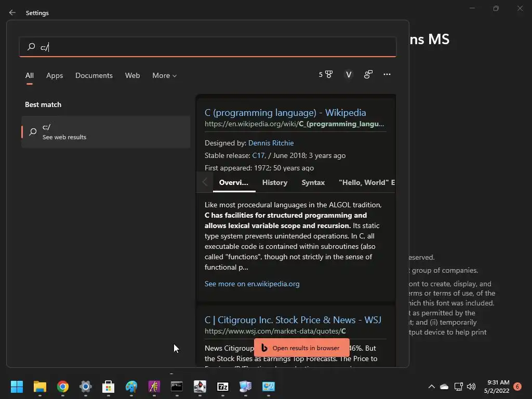This screenshot has width=532, height=399.
Task: Select the Overview preview tab
Action: point(234,182)
